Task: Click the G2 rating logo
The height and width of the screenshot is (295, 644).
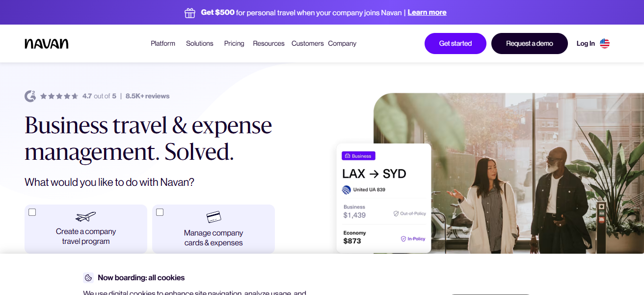Action: click(30, 96)
